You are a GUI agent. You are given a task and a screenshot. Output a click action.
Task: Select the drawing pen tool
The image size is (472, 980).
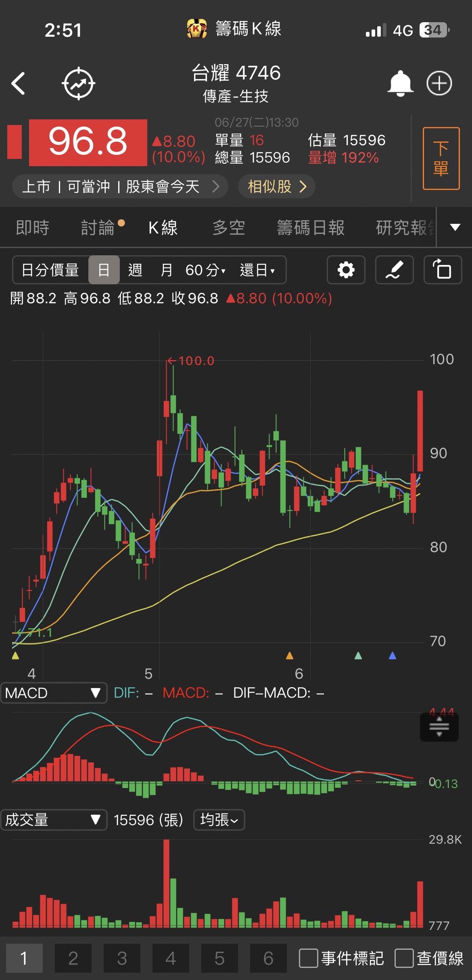394,270
